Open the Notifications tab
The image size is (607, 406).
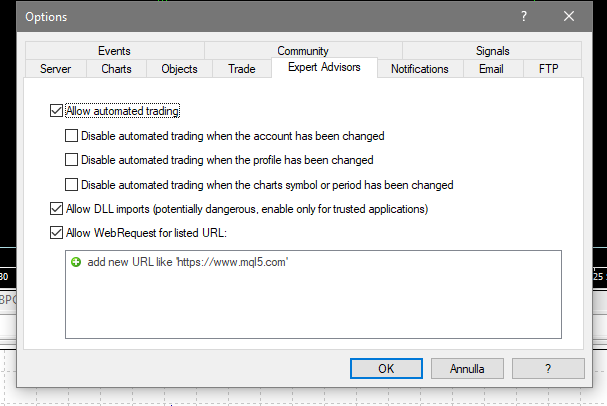click(419, 69)
